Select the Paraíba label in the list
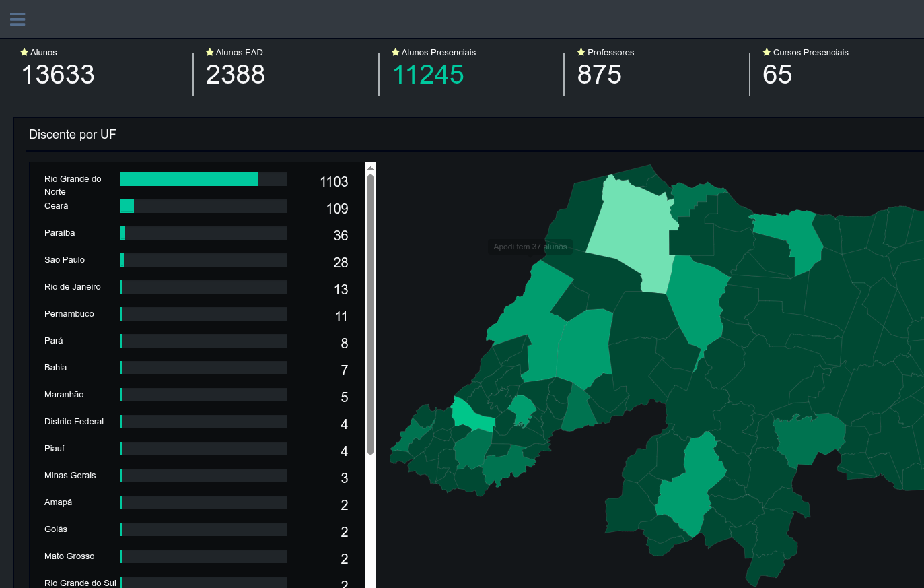Screen dimensions: 924x588 tap(59, 232)
